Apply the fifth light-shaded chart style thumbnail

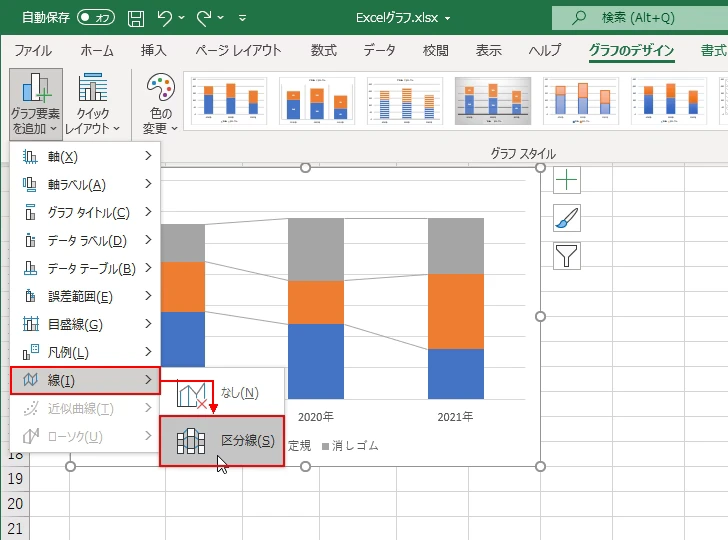(x=581, y=101)
